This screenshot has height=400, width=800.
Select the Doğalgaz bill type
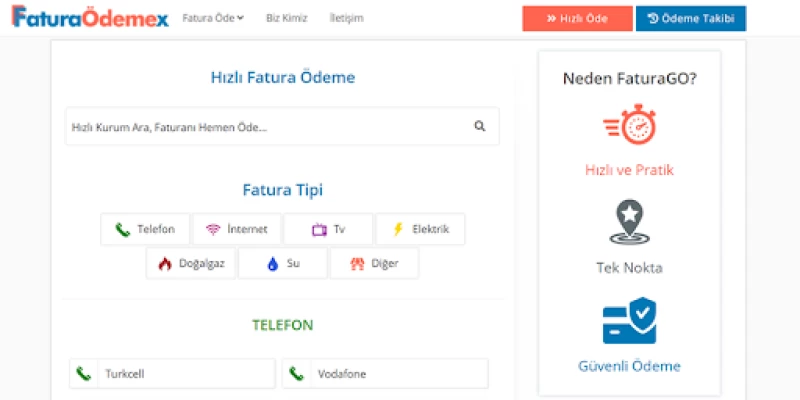191,264
